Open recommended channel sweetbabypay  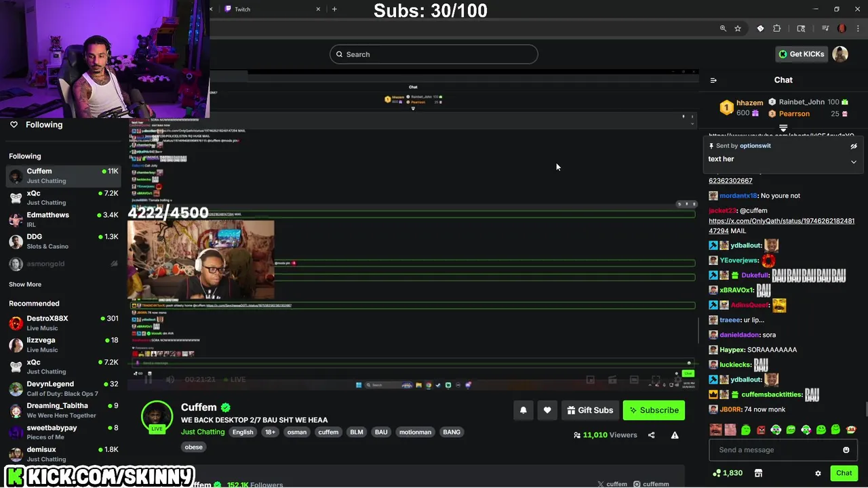pyautogui.click(x=64, y=432)
